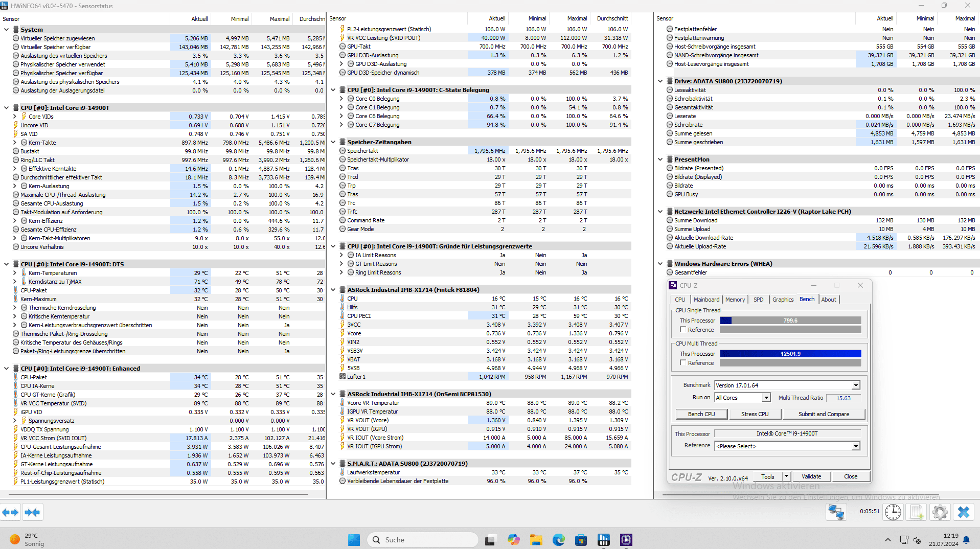The height and width of the screenshot is (549, 980).
Task: Click the muted volume tray icon
Action: tap(917, 540)
